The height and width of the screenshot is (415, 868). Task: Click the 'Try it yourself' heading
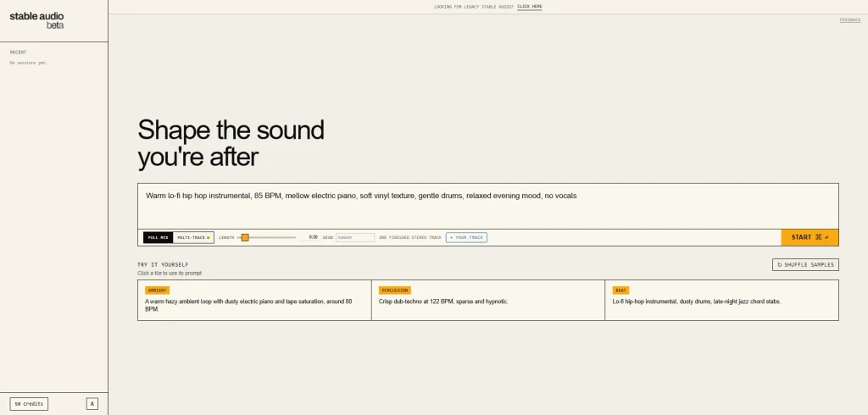coord(163,264)
